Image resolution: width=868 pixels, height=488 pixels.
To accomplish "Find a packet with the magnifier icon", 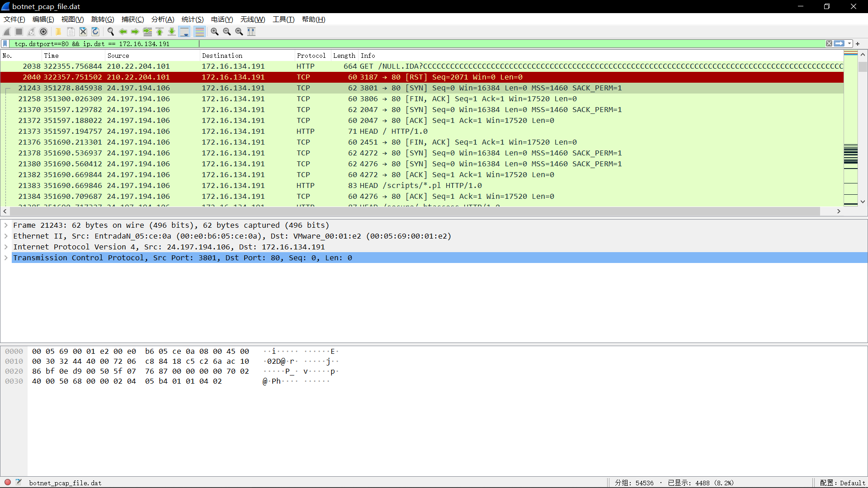I will [110, 32].
